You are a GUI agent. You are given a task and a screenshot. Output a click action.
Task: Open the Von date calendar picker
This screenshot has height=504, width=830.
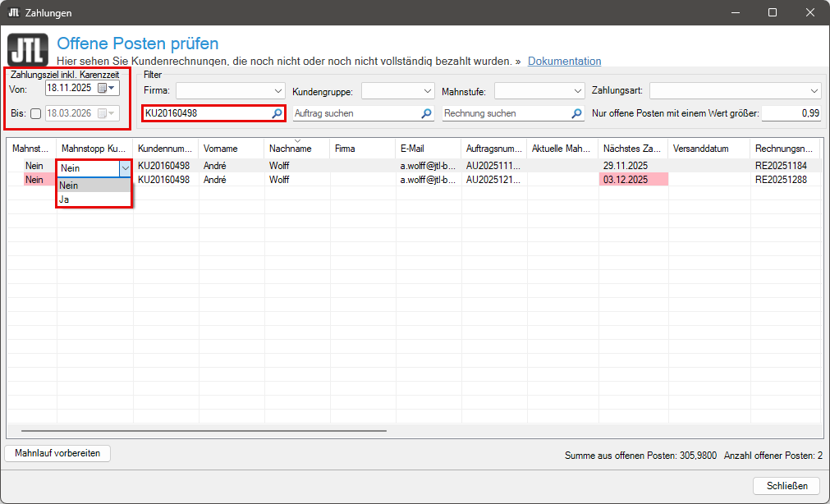(107, 88)
